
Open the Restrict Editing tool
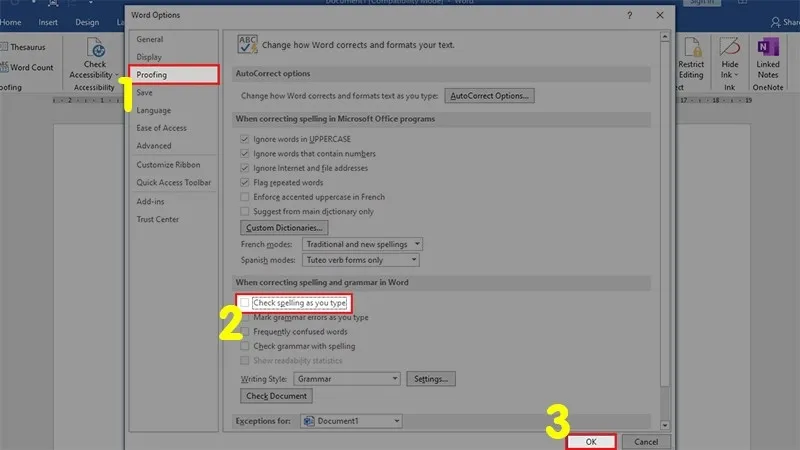pos(691,56)
